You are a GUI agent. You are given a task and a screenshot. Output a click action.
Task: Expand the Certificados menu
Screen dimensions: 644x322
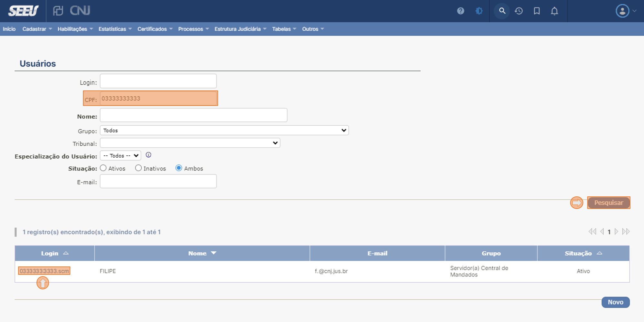click(x=155, y=29)
